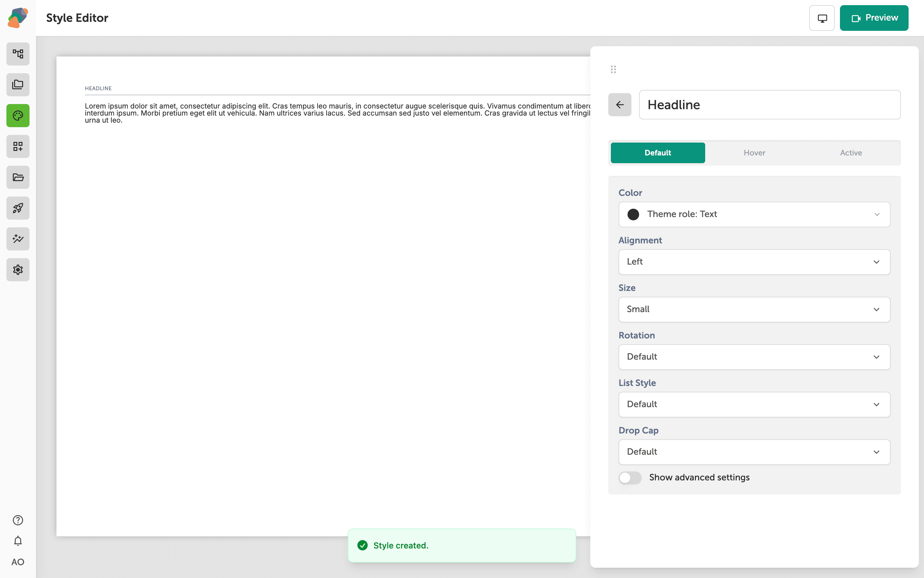The image size is (924, 578).
Task: Open the rocket launch icon in sidebar
Action: 18,208
